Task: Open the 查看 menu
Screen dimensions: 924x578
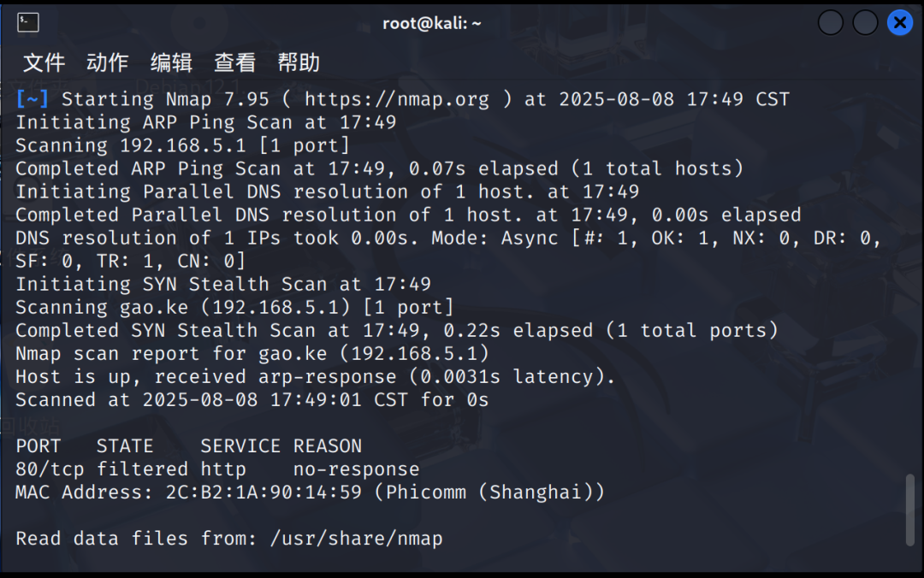Action: [x=234, y=62]
